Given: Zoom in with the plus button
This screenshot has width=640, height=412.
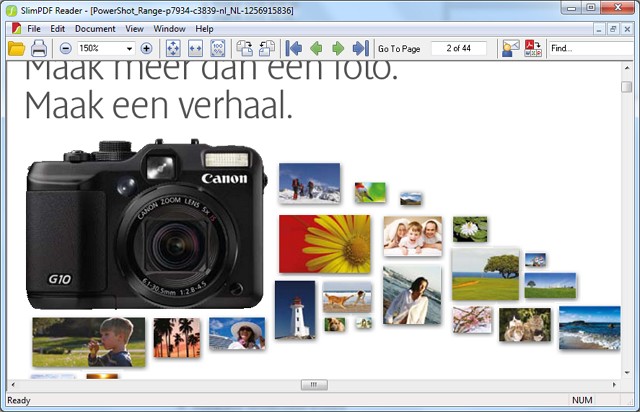Looking at the screenshot, I should pyautogui.click(x=146, y=49).
